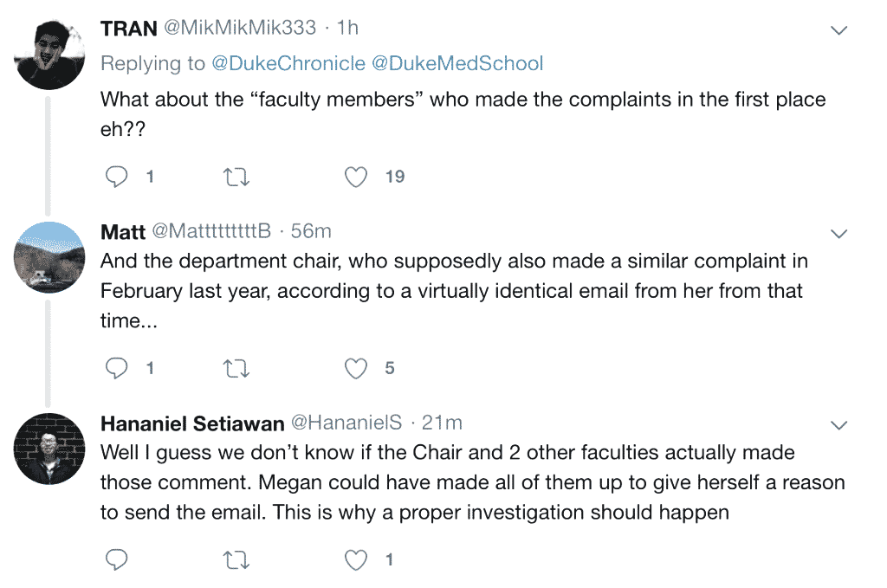
Task: Reply to TRAN's tweet
Action: pyautogui.click(x=117, y=178)
